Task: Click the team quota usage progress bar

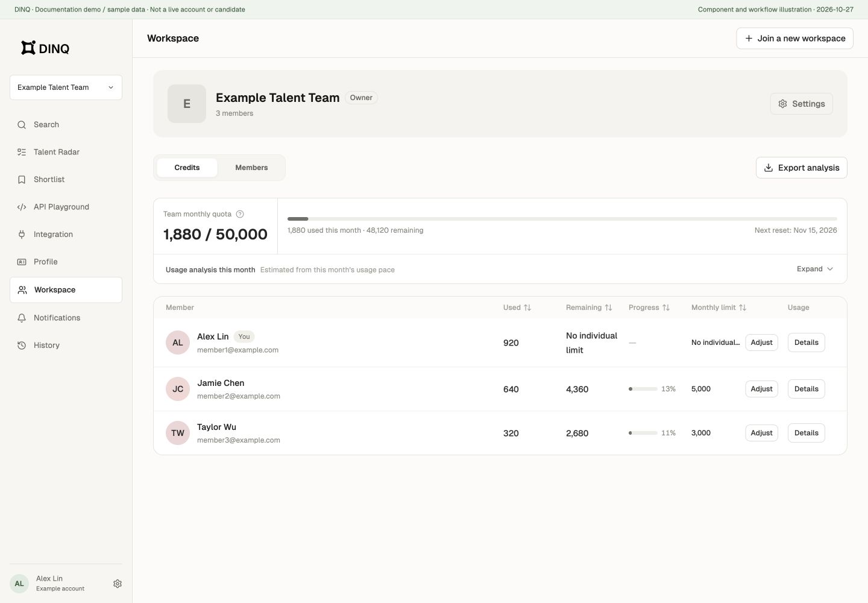Action: tap(562, 219)
